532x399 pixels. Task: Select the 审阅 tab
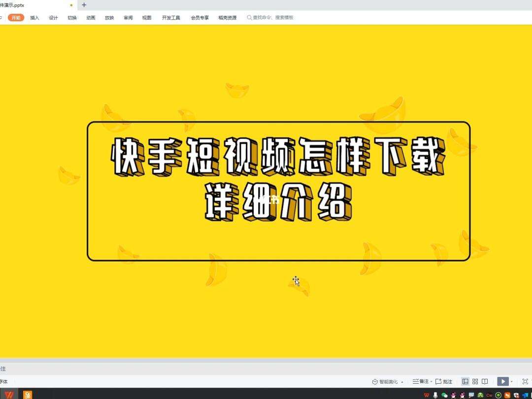pyautogui.click(x=128, y=18)
